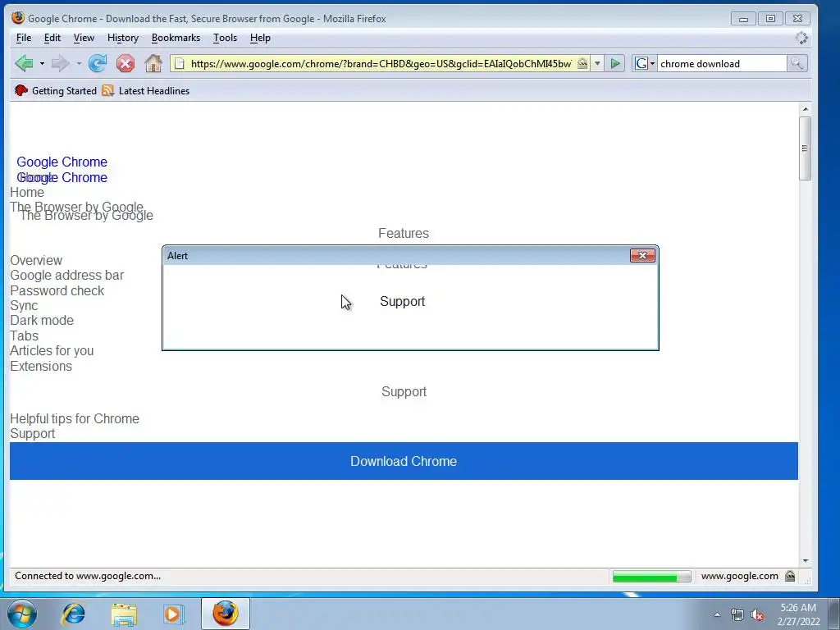This screenshot has height=630, width=840.
Task: Reload the page with the Refresh icon
Action: coord(98,63)
